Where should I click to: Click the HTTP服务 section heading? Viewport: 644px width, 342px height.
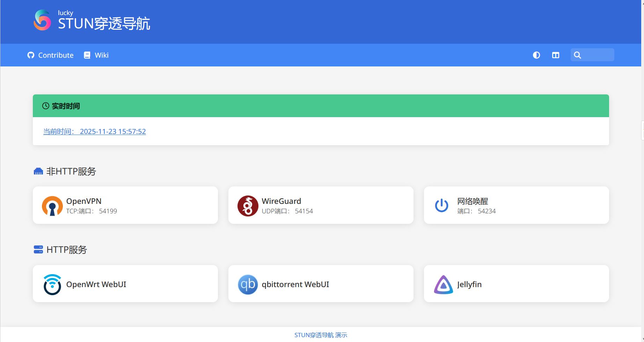pyautogui.click(x=66, y=250)
